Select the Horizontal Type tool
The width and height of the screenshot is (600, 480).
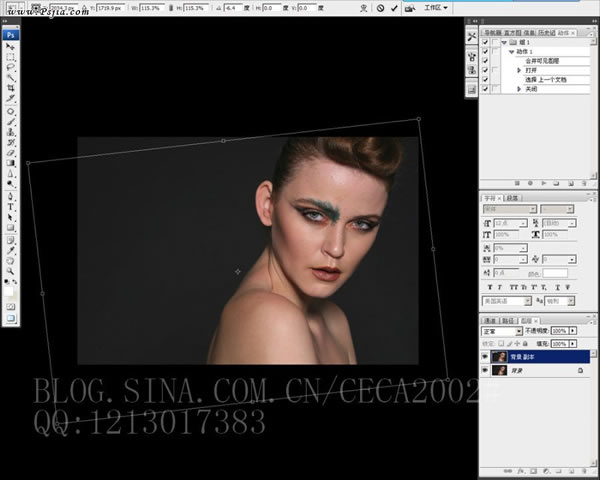click(x=10, y=207)
